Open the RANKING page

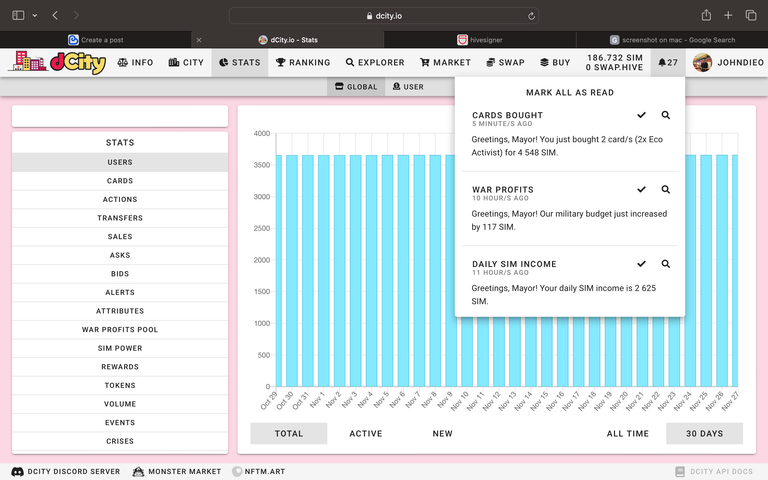(303, 63)
